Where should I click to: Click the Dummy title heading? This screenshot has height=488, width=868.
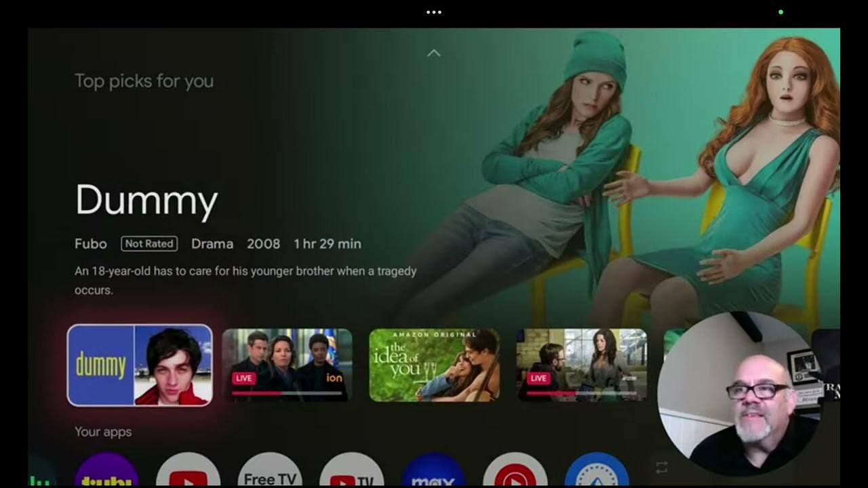[146, 200]
